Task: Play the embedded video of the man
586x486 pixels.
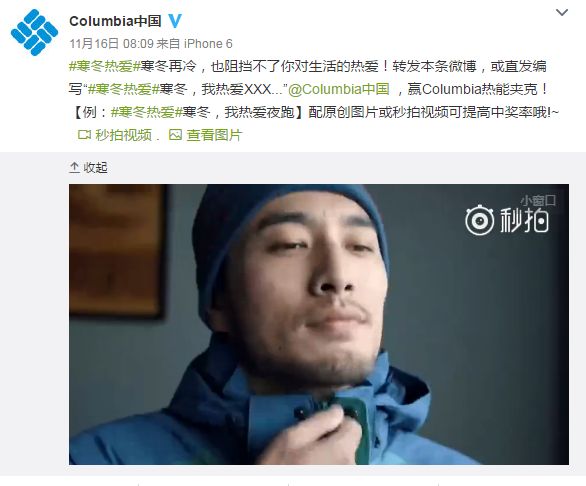Action: click(x=319, y=324)
